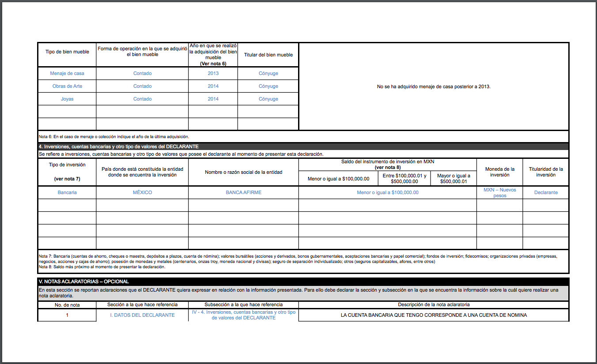Select the 'MXN – Nuevos pesos' currency field
Screen dimensions: 597x364
click(499, 192)
